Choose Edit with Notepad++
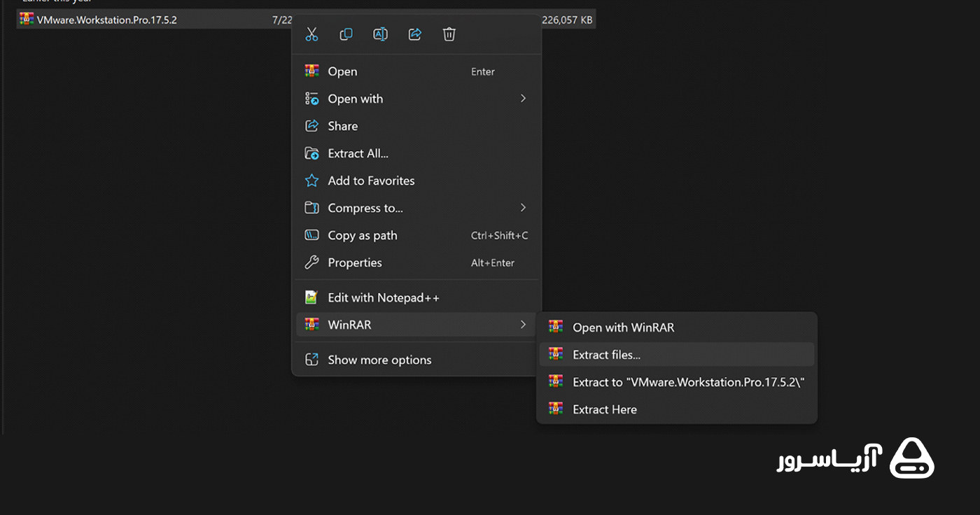This screenshot has width=980, height=515. [418, 297]
